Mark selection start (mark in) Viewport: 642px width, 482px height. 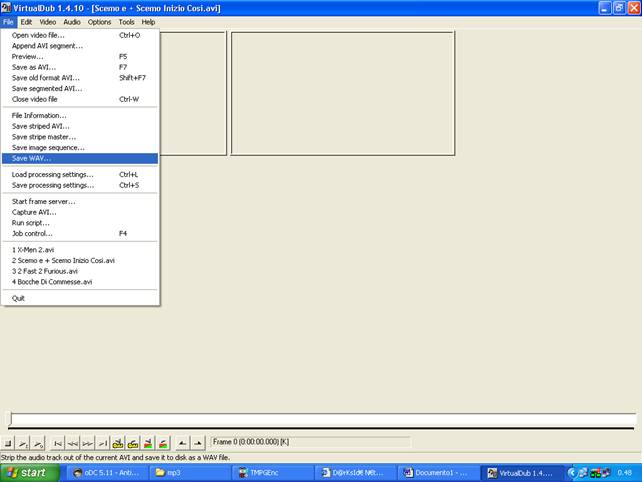[x=182, y=443]
